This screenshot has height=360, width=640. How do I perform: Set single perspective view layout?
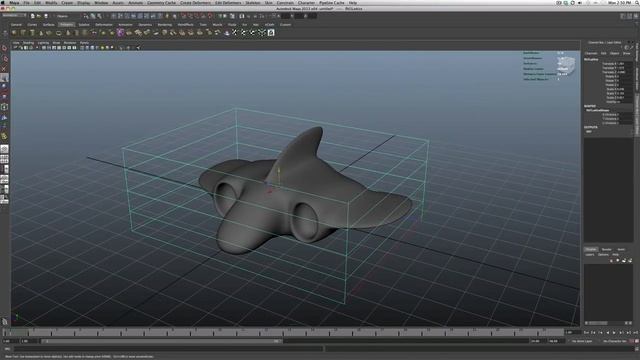point(4,149)
